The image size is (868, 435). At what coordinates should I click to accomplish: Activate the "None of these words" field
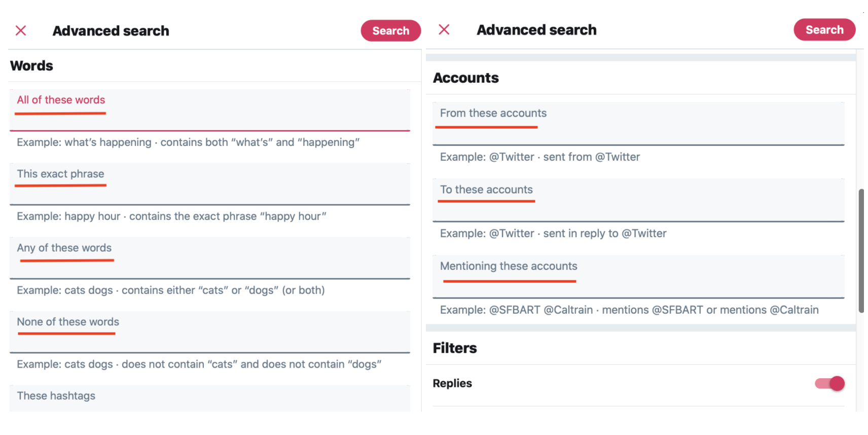209,332
